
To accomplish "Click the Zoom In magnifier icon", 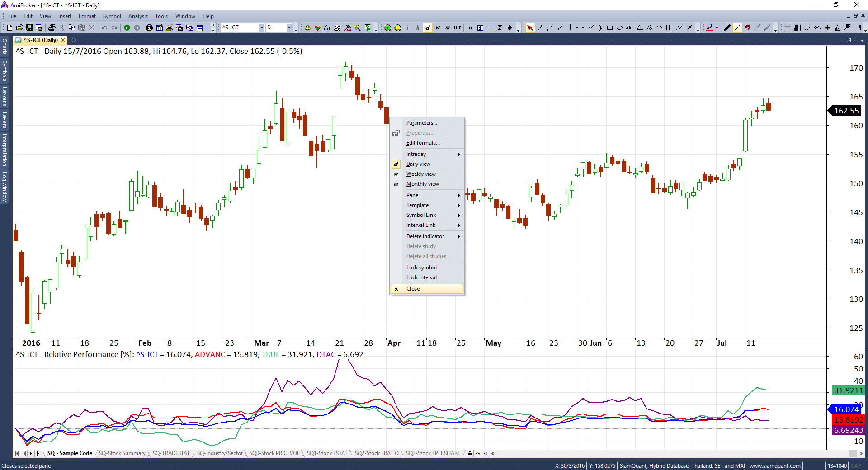I will (387, 28).
